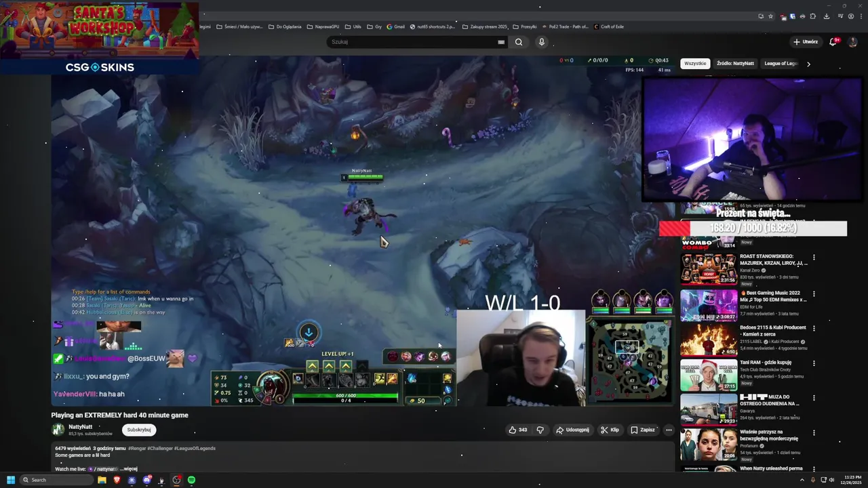This screenshot has height=488, width=868.
Task: Expand description by clicking ...więcej
Action: coord(129,469)
